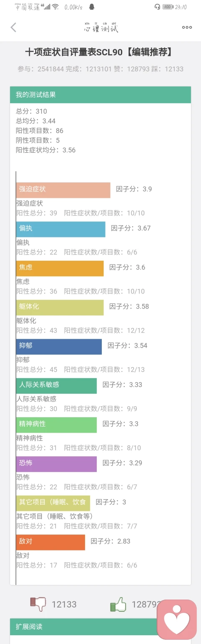Tap the green thumbs-up icon
This screenshot has width=201, height=644.
point(118,604)
